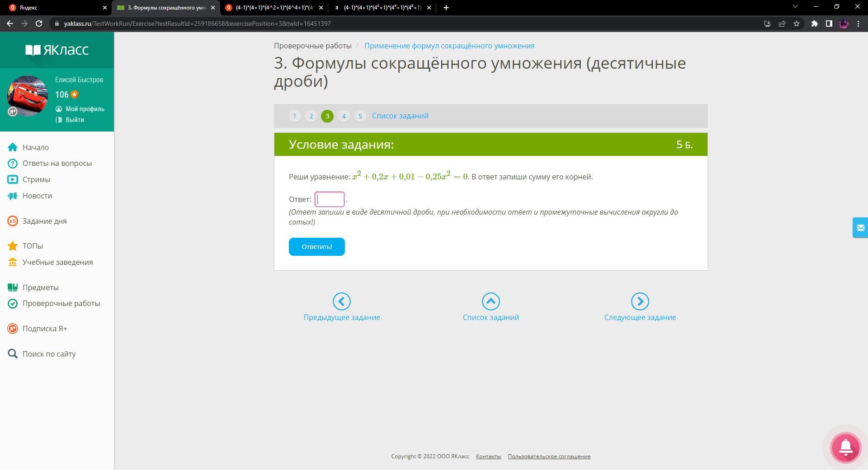Image resolution: width=868 pixels, height=470 pixels.
Task: Open browser extensions puzzle icon
Action: click(814, 23)
